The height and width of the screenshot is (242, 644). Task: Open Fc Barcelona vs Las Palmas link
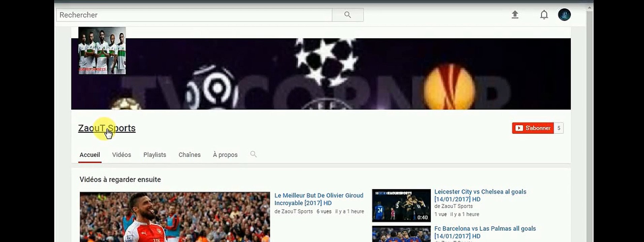tap(485, 232)
